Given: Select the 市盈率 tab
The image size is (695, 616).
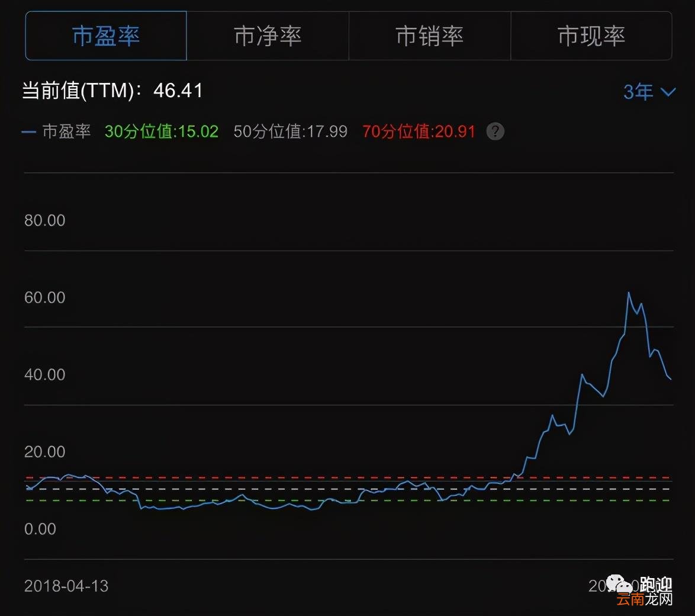Looking at the screenshot, I should 106,36.
